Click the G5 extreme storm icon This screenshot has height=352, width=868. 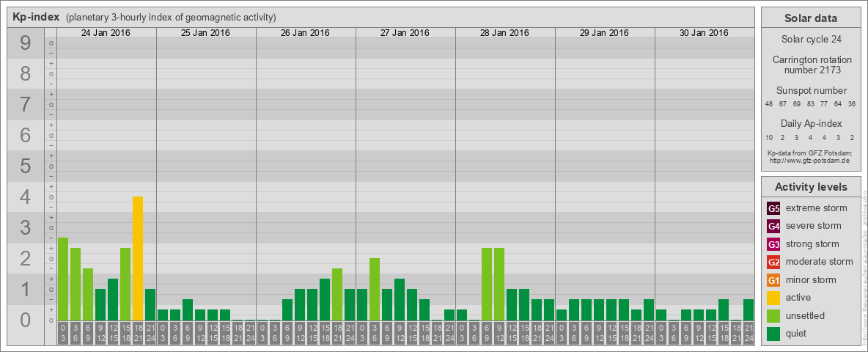pos(773,209)
